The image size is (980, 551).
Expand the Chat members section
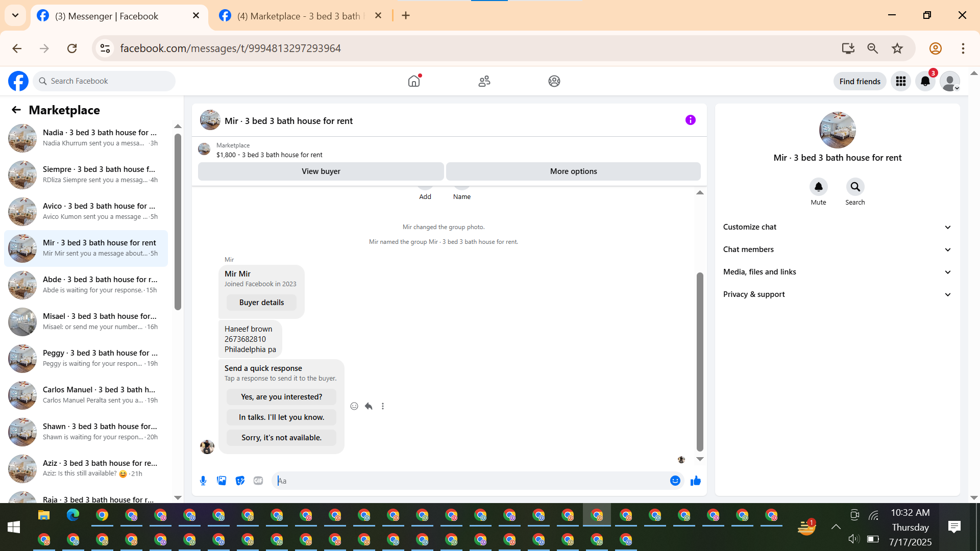[x=837, y=249]
